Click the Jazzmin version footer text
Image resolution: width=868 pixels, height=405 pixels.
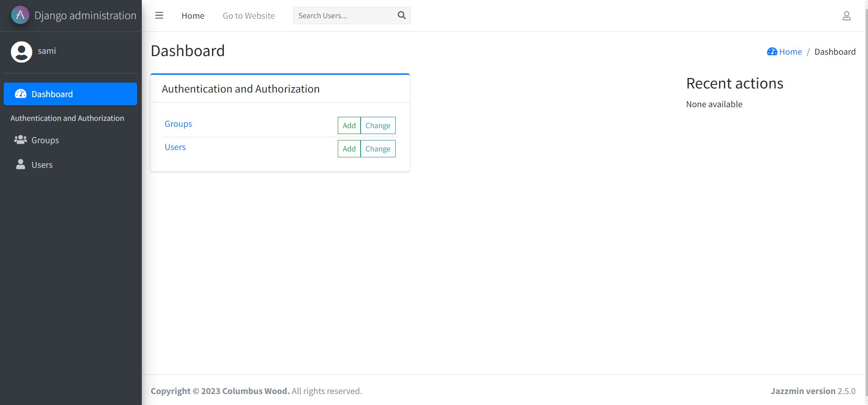click(813, 391)
